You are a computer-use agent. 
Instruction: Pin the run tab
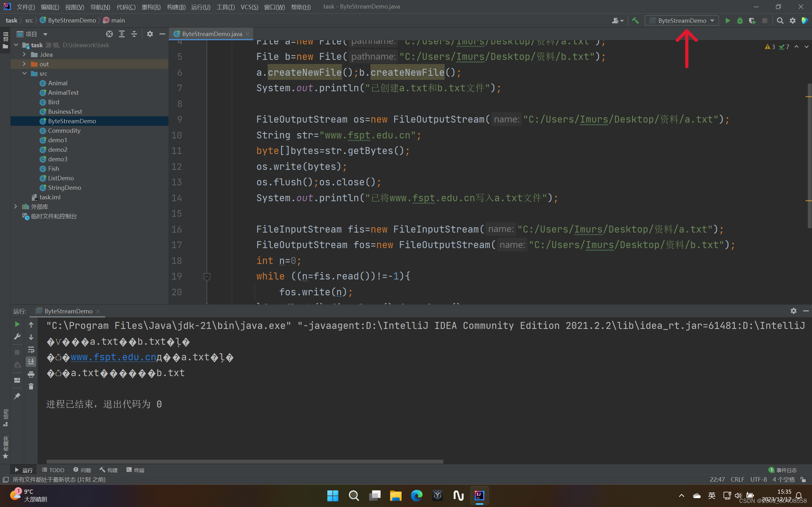pyautogui.click(x=17, y=396)
